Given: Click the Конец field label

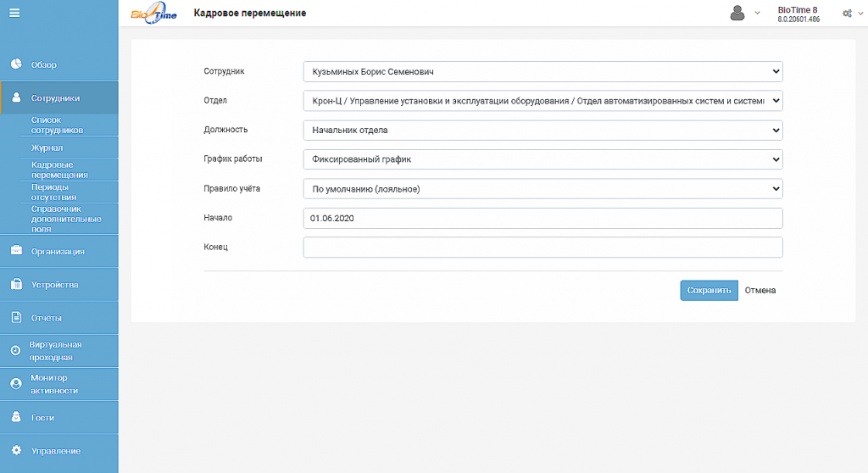Looking at the screenshot, I should [215, 247].
